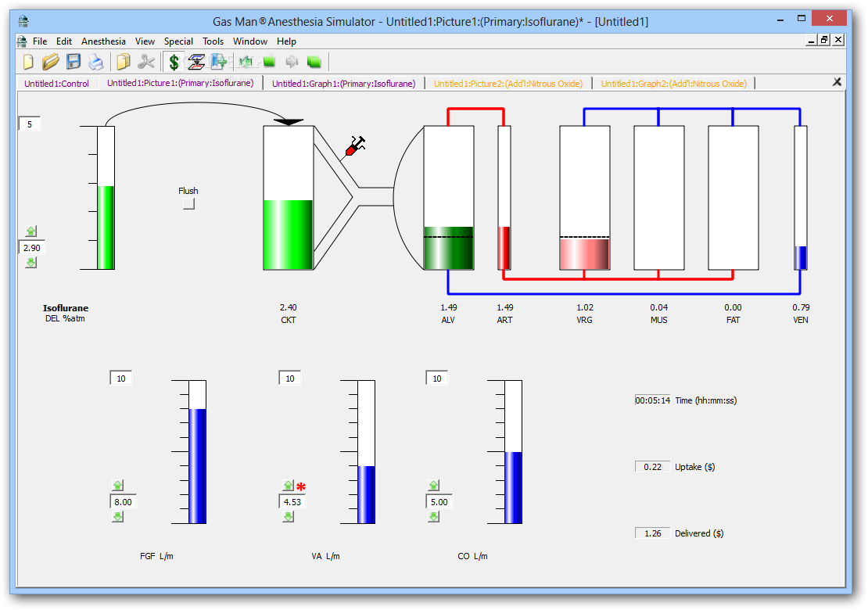This screenshot has height=610, width=868.
Task: Click the DEL scale maximum field showing 5
Action: [30, 124]
